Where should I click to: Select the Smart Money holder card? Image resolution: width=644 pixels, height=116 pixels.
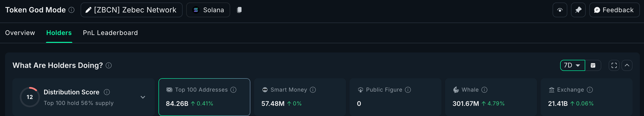coord(299,97)
